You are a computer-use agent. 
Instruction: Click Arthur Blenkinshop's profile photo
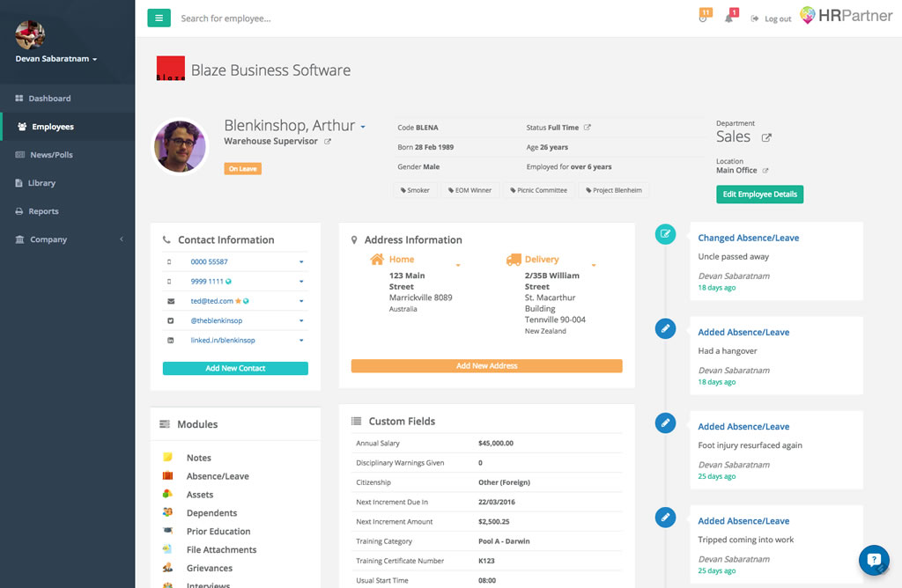180,146
